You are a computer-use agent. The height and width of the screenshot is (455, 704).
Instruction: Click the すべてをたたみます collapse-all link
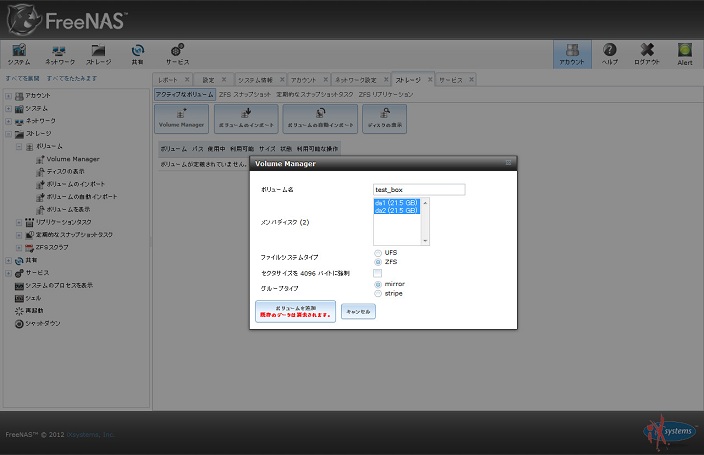coord(72,79)
